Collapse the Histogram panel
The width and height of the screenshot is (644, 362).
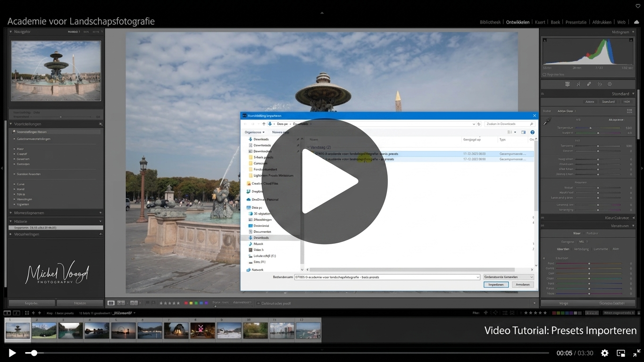click(633, 32)
